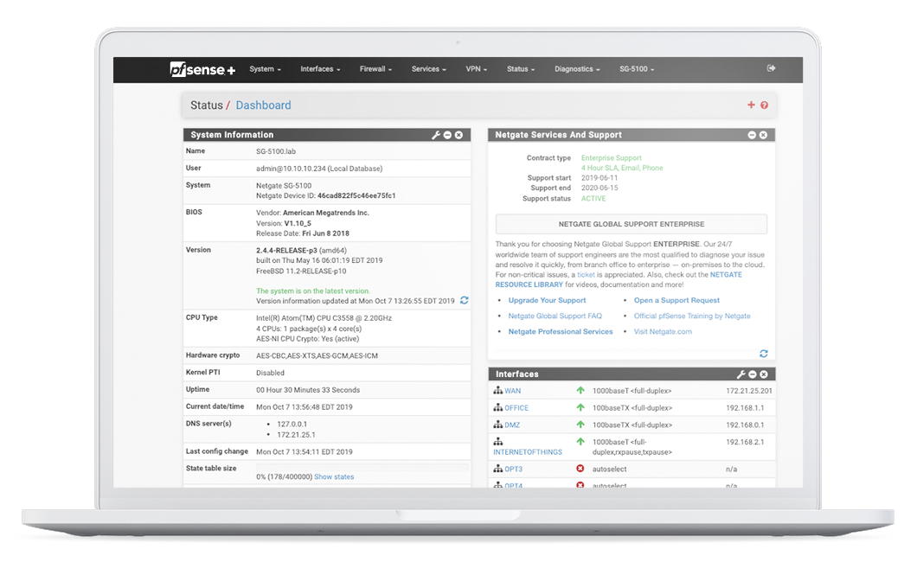Viewport: 917px width, 588px height.
Task: Open Official pfSense Training by Netgate link
Action: [x=692, y=316]
